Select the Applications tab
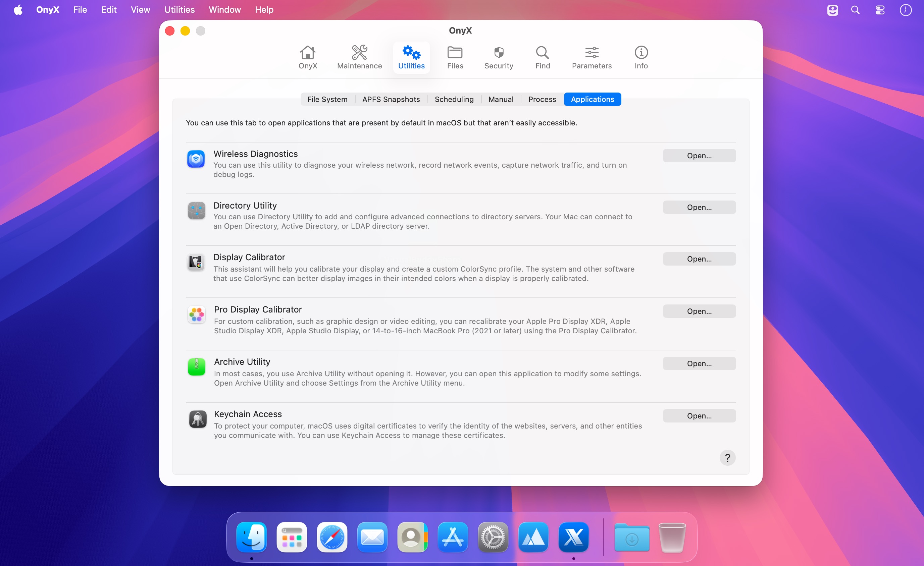 pyautogui.click(x=592, y=99)
